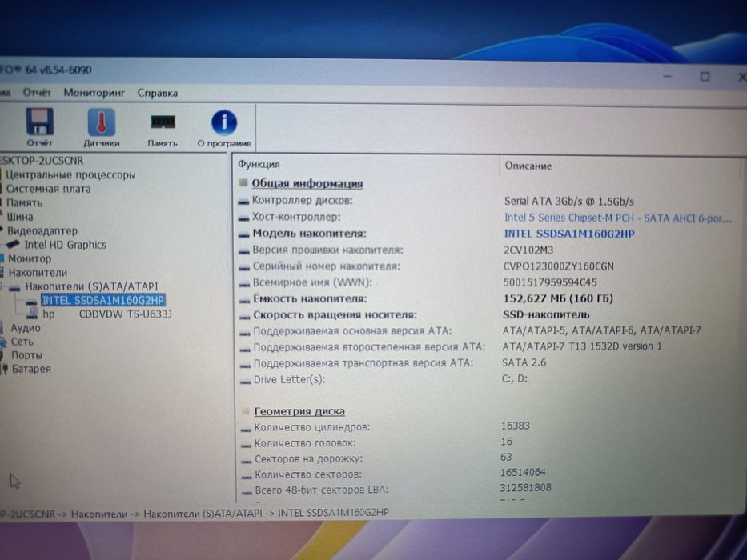
Task: Select INTEL SSDSA1M160G2HP in the tree
Action: click(103, 300)
